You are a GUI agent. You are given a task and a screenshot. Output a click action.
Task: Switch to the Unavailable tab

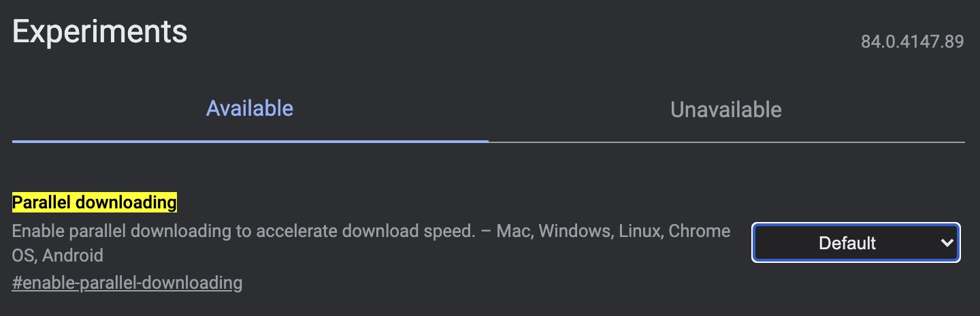click(725, 110)
